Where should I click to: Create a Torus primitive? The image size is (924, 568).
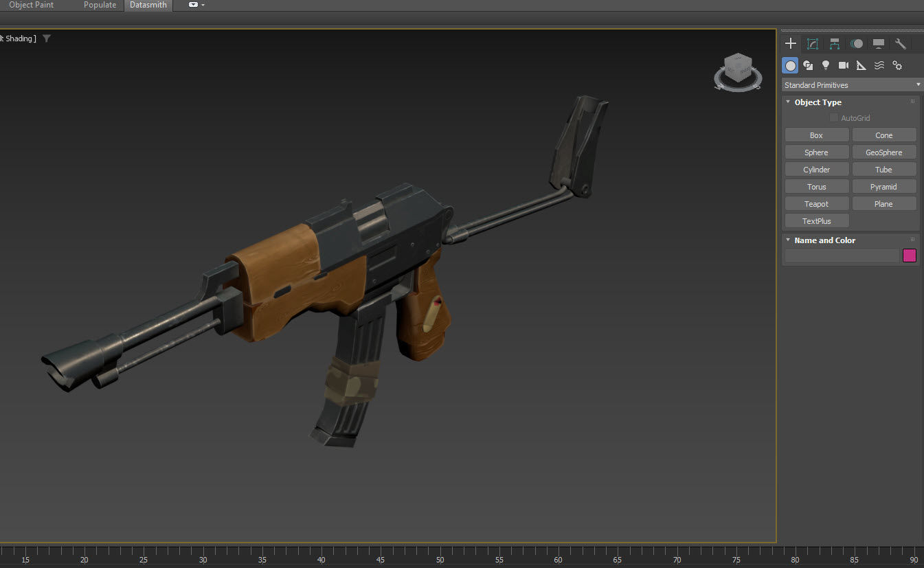pos(817,187)
